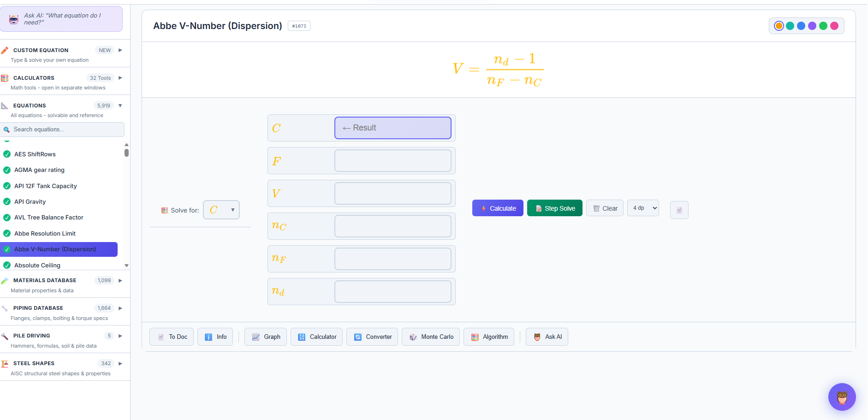The width and height of the screenshot is (868, 420).
Task: Open the Graph tool
Action: (x=266, y=337)
